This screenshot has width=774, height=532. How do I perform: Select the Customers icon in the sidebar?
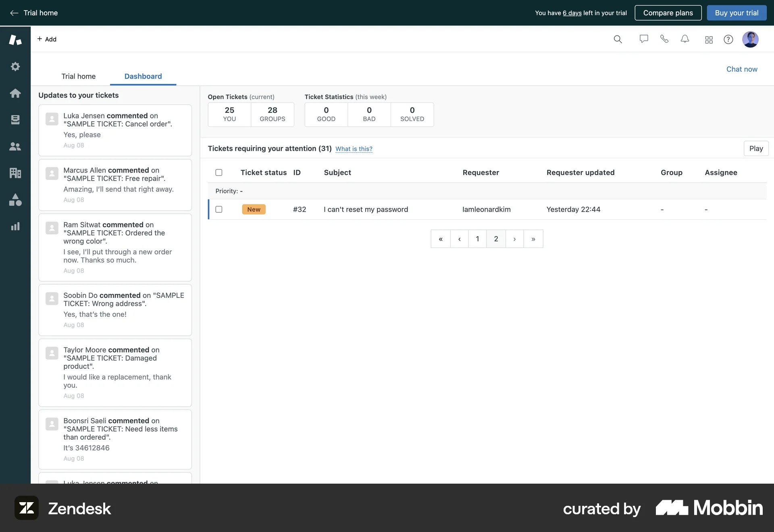15,146
